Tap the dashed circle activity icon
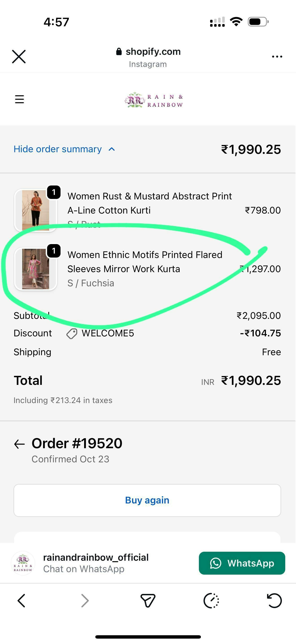Viewport: 296px width, 644px height. 211,600
